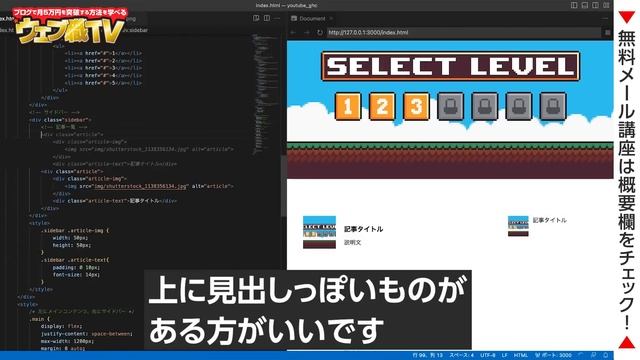This screenshot has width=640, height=360.
Task: Toggle the secondary side bar layout icon
Action: [x=596, y=5]
